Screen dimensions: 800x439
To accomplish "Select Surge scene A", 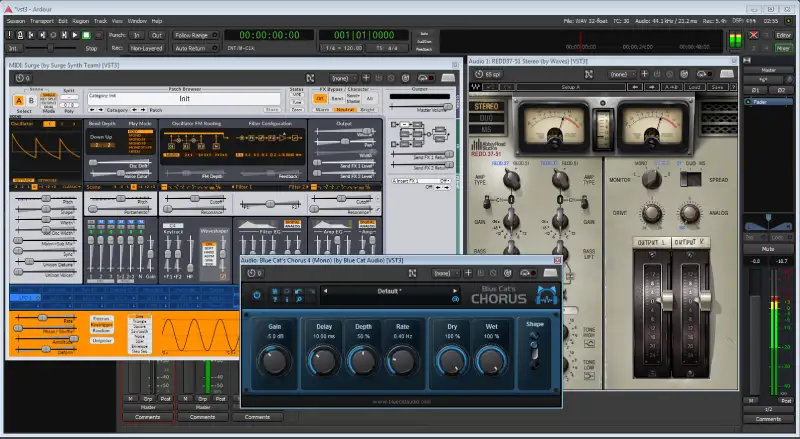I will (x=19, y=100).
